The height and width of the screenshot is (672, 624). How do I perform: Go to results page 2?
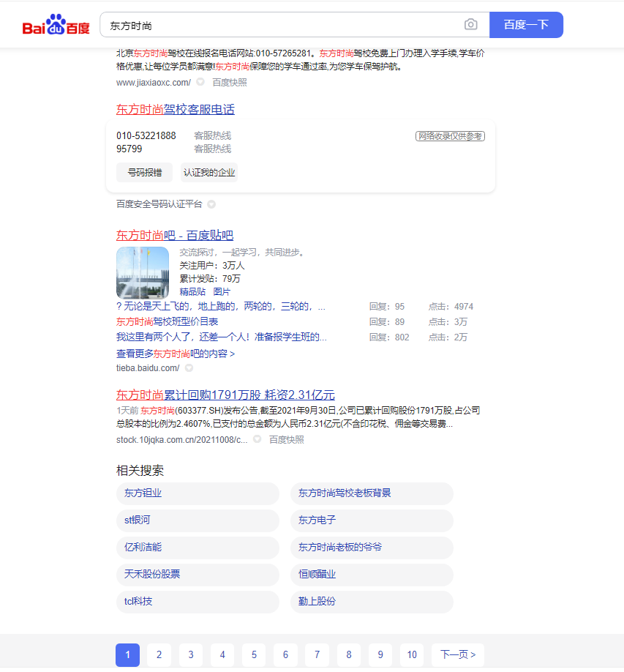click(159, 655)
